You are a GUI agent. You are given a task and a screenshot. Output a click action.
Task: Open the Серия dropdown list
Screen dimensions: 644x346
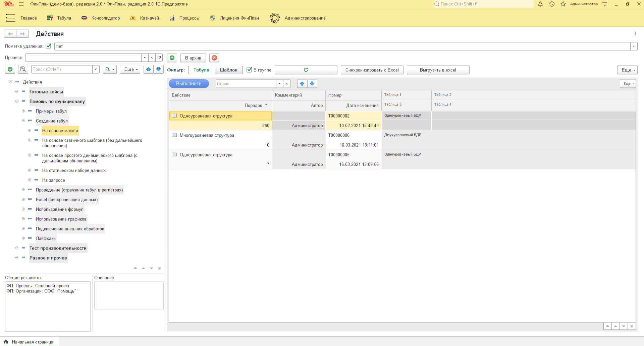(x=279, y=83)
